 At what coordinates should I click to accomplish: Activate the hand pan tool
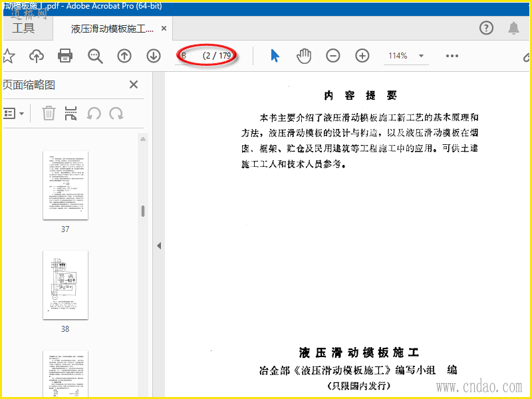[x=304, y=56]
